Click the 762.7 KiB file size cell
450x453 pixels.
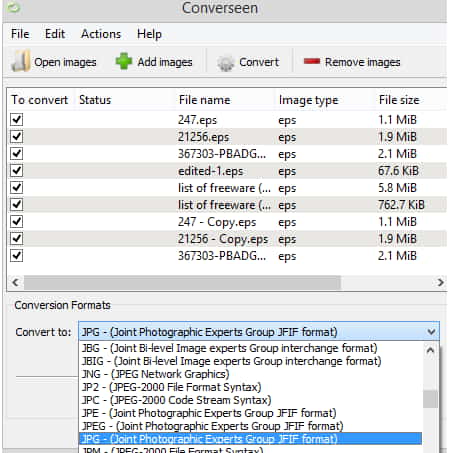pos(401,205)
